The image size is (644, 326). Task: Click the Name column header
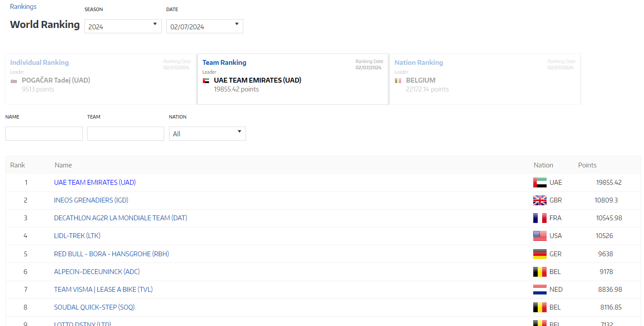(x=63, y=165)
